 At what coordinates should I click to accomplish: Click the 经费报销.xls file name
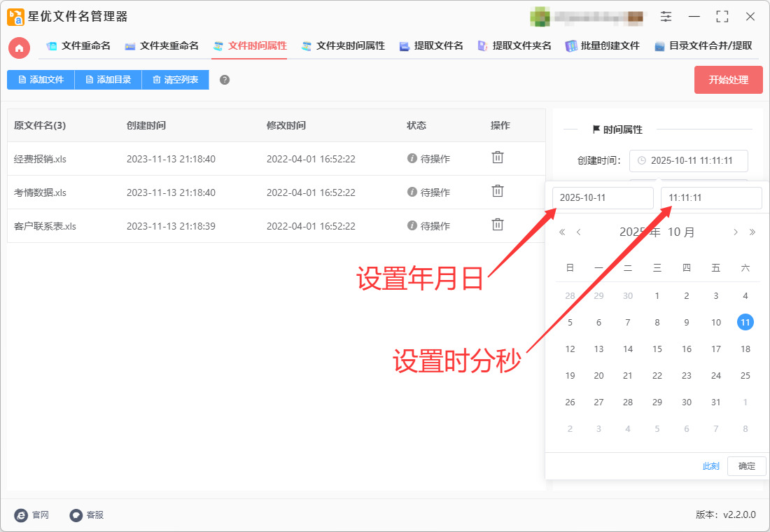40,159
